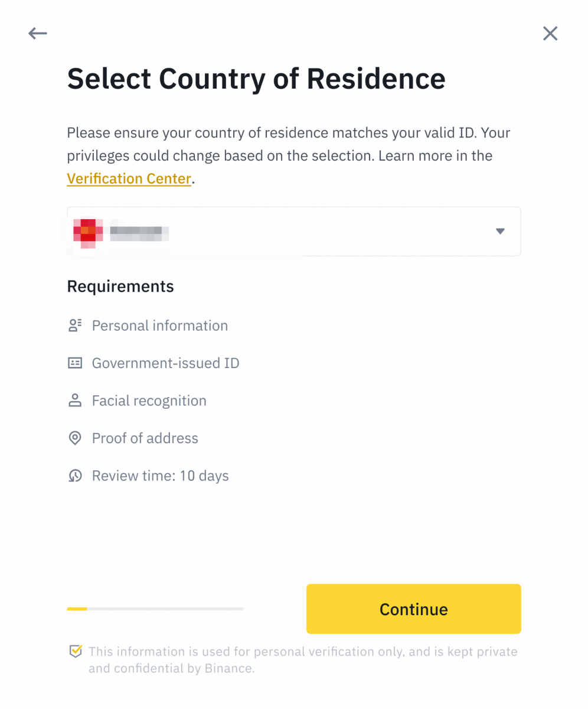Screen dimensions: 588x709
Task: Select the blurred country name text
Action: tap(139, 232)
